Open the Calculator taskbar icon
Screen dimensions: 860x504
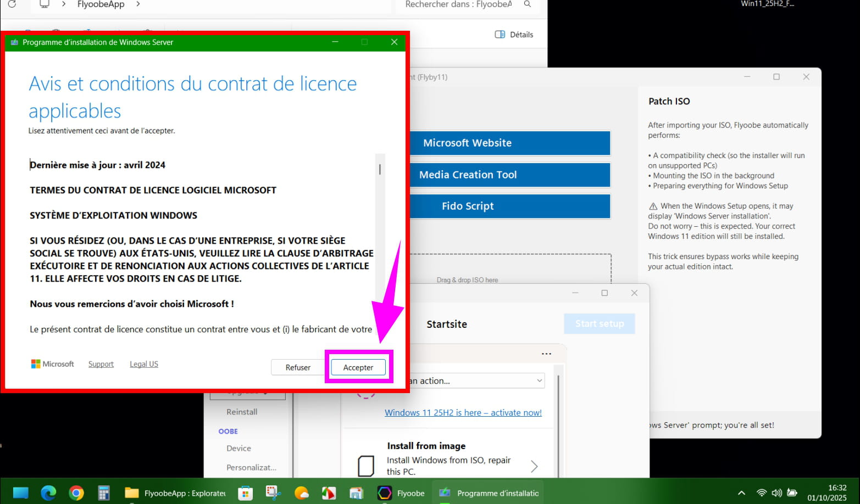104,493
